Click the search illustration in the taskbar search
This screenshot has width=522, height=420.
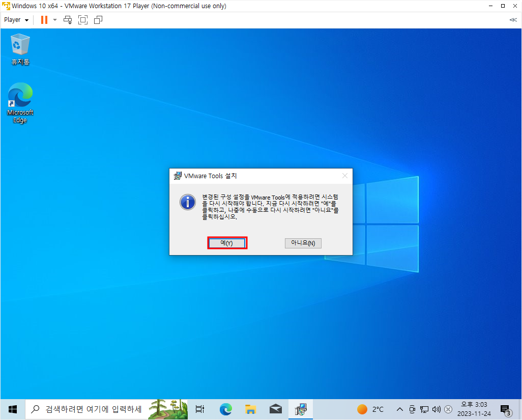click(x=168, y=409)
